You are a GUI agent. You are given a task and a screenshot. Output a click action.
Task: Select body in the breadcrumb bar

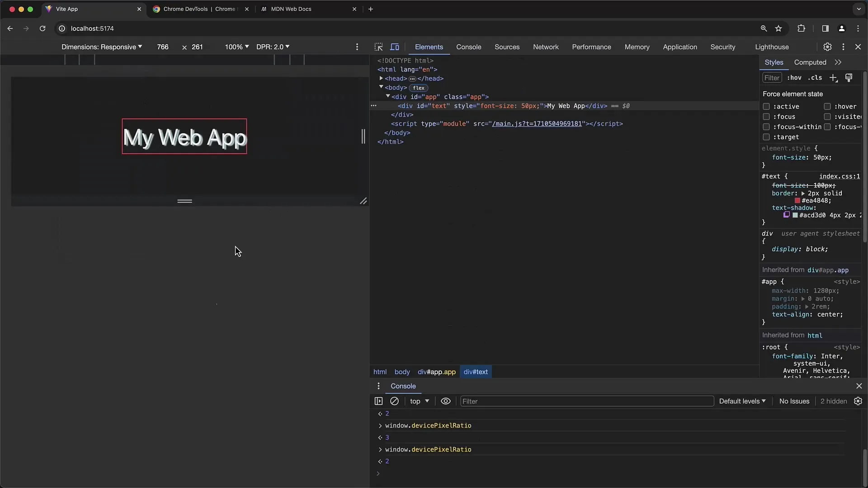pos(402,372)
